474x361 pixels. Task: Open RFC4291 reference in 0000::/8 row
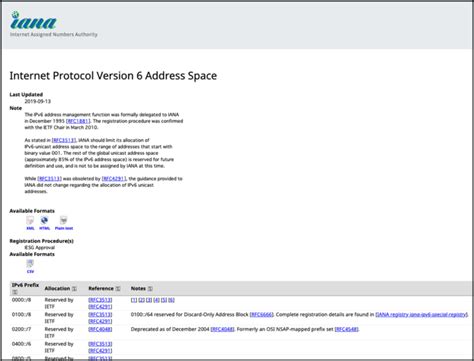pyautogui.click(x=100, y=307)
